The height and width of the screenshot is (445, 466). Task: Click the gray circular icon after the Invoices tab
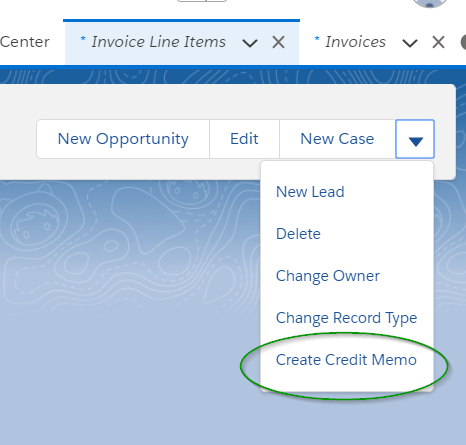point(463,42)
